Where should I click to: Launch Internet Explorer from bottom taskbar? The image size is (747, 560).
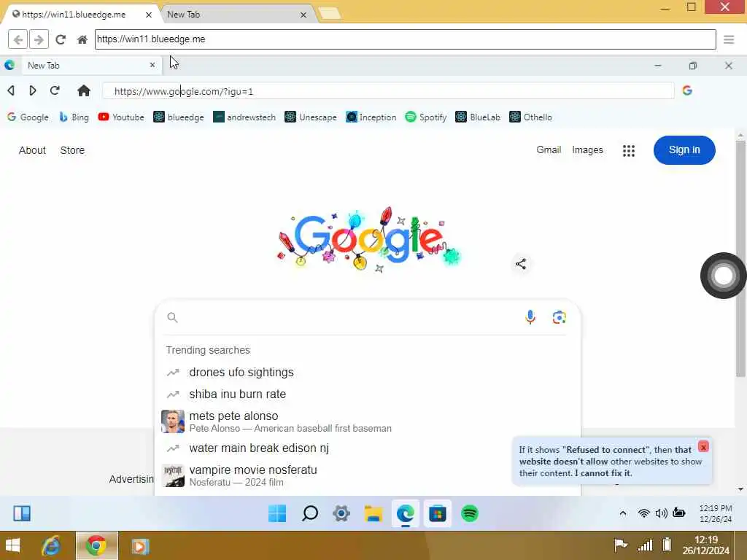pos(51,545)
